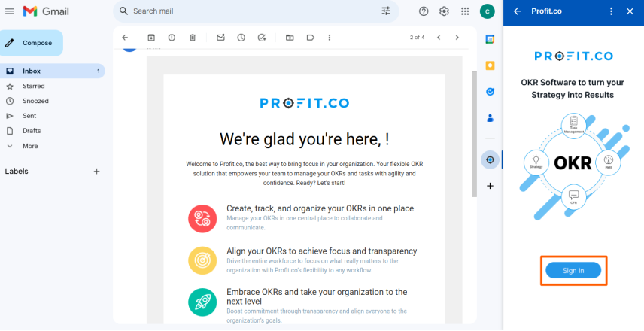Image resolution: width=644 pixels, height=331 pixels.
Task: Apply a label to this email
Action: [x=311, y=38]
